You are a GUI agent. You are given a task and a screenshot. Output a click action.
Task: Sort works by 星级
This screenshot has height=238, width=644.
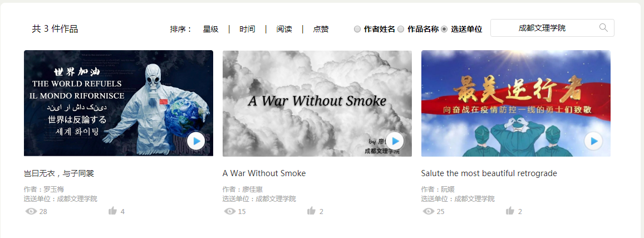click(211, 29)
